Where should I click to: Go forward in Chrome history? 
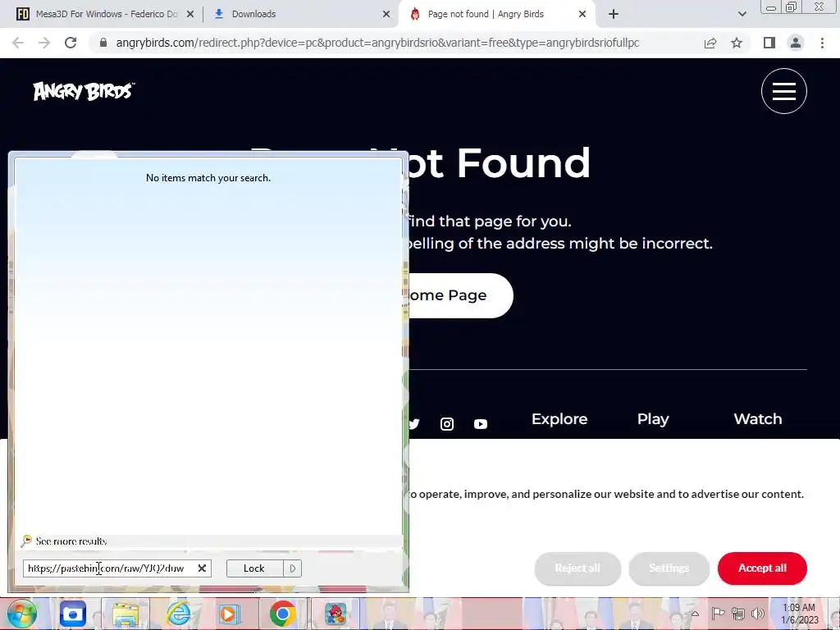pos(44,43)
